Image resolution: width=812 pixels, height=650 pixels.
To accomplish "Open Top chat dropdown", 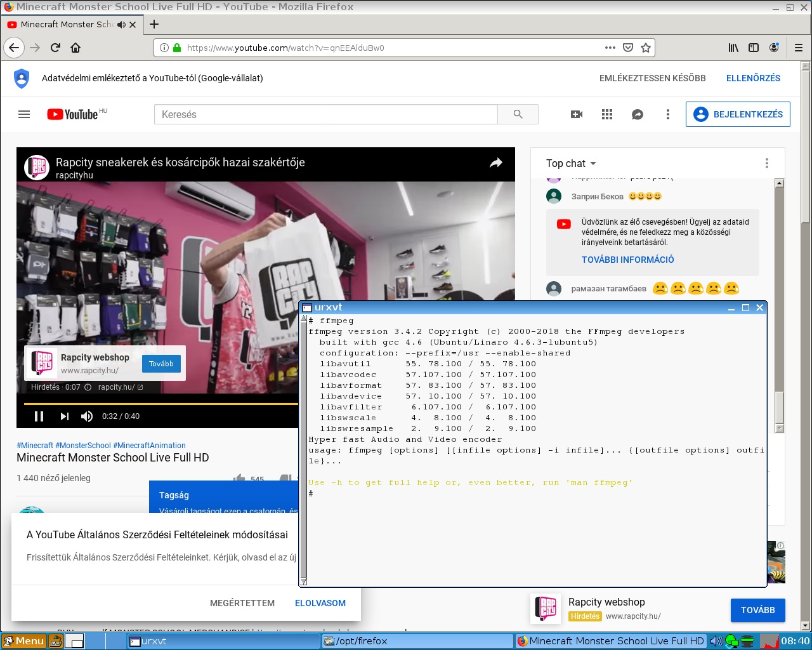I will coord(571,163).
